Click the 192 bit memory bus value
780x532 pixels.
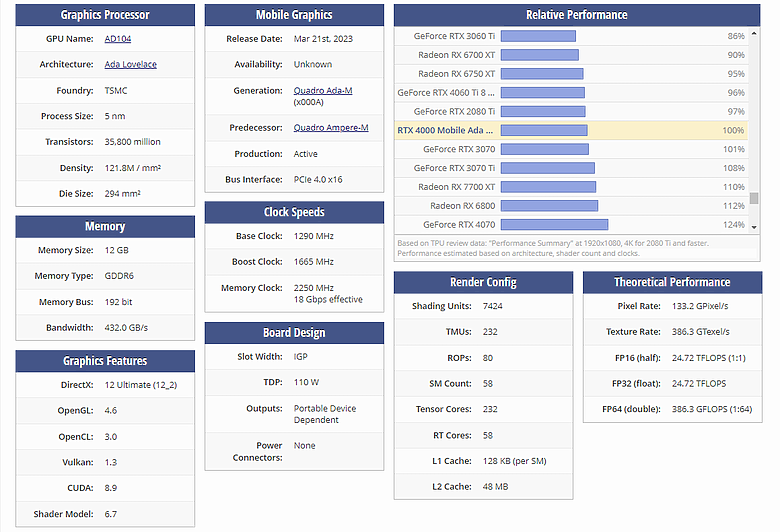point(118,302)
